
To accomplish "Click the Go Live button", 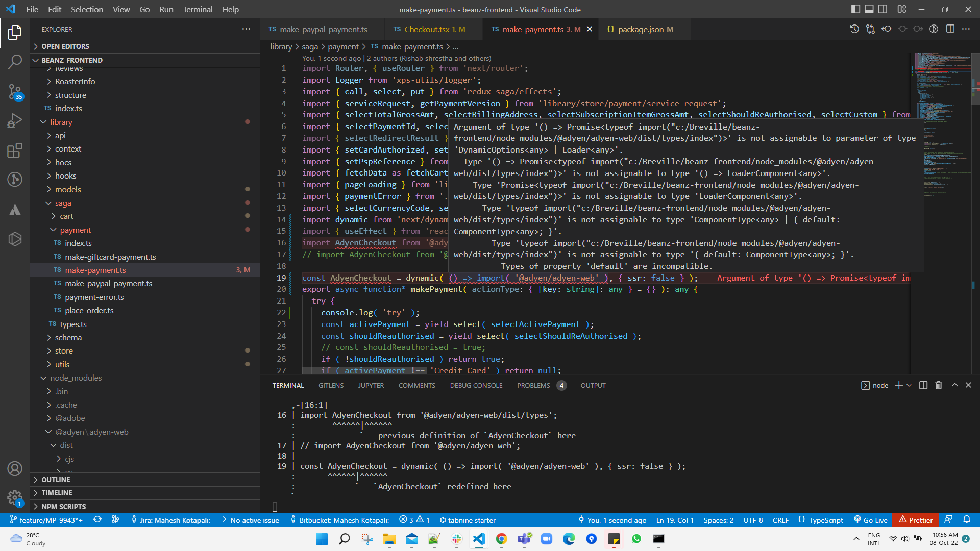I will click(870, 520).
